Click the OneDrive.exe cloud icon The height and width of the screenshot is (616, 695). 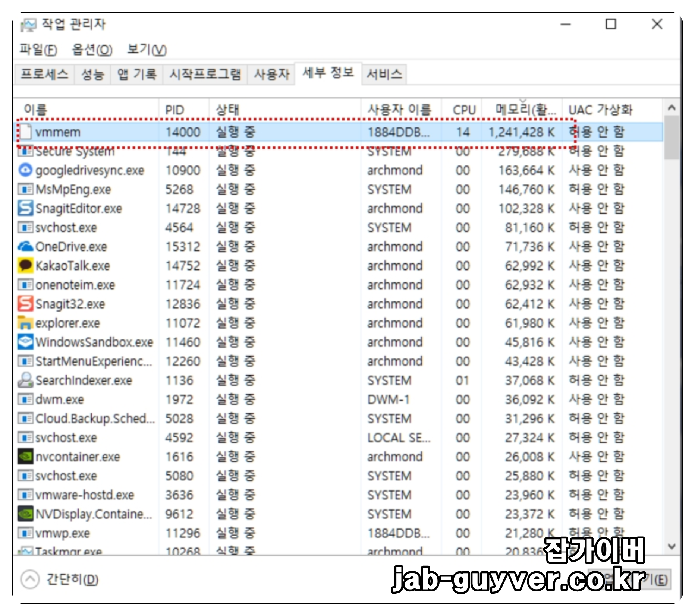pos(25,246)
